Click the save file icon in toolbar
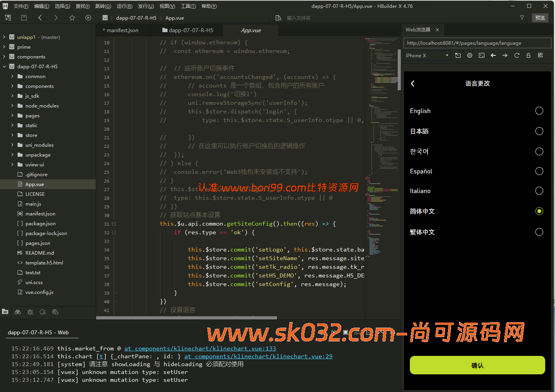This screenshot has width=555, height=392. point(24,18)
